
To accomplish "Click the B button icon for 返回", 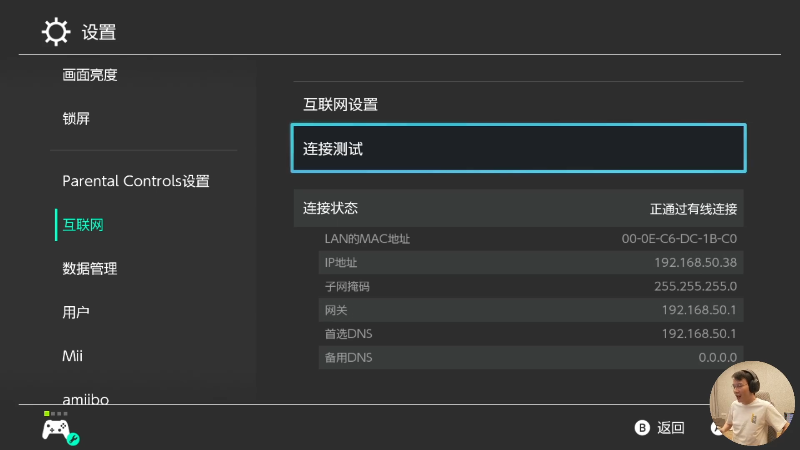I will 642,428.
